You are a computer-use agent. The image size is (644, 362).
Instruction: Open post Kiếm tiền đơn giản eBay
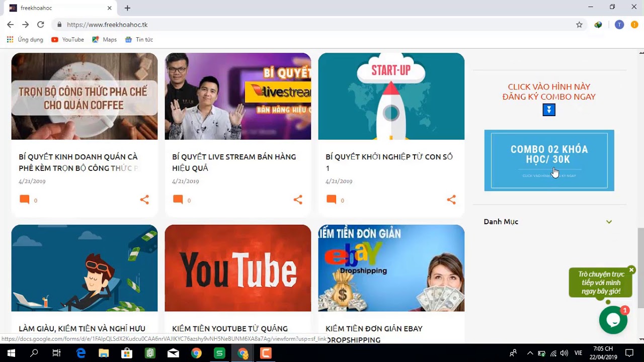(x=374, y=334)
